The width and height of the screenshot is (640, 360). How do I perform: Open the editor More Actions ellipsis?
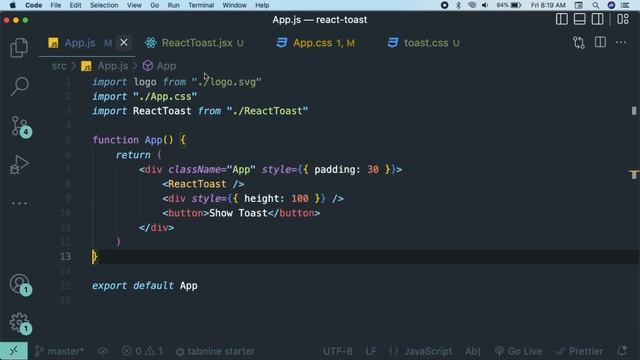coord(621,42)
